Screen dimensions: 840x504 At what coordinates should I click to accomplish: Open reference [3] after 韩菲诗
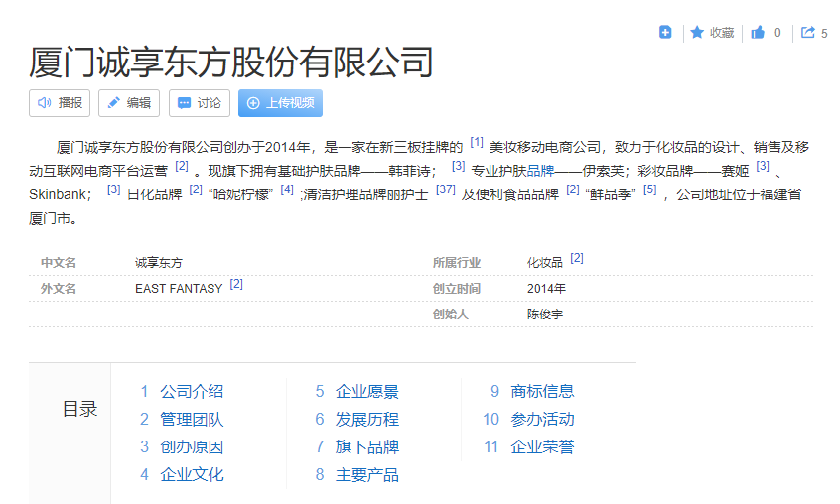tap(458, 166)
